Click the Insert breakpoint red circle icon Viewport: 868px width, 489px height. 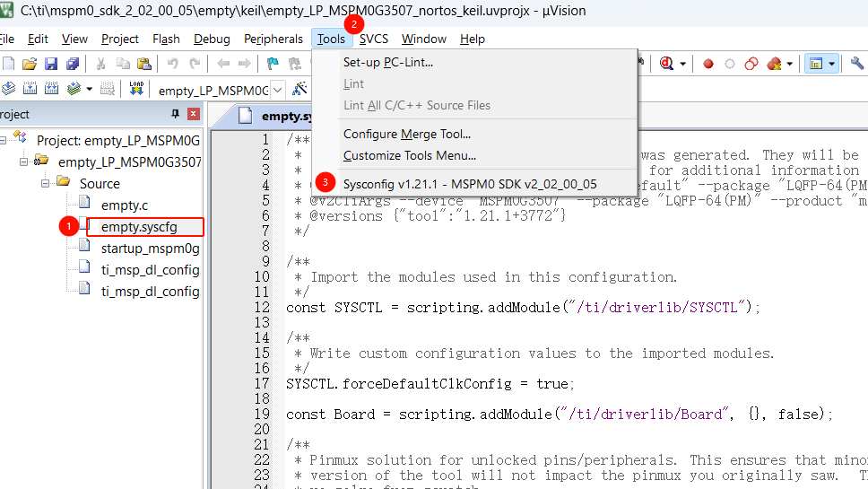708,64
